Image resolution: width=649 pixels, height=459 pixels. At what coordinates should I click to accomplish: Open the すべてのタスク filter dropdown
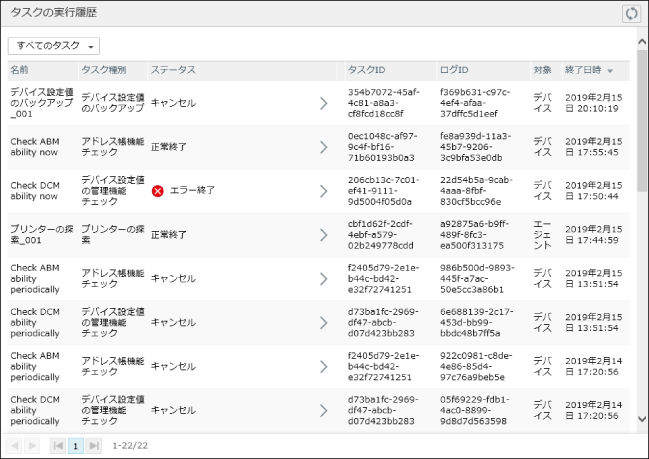pos(55,46)
